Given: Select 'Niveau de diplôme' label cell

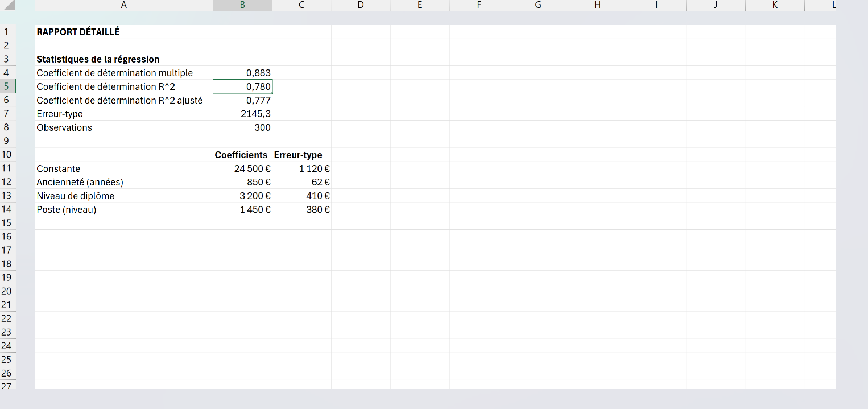Looking at the screenshot, I should point(124,196).
